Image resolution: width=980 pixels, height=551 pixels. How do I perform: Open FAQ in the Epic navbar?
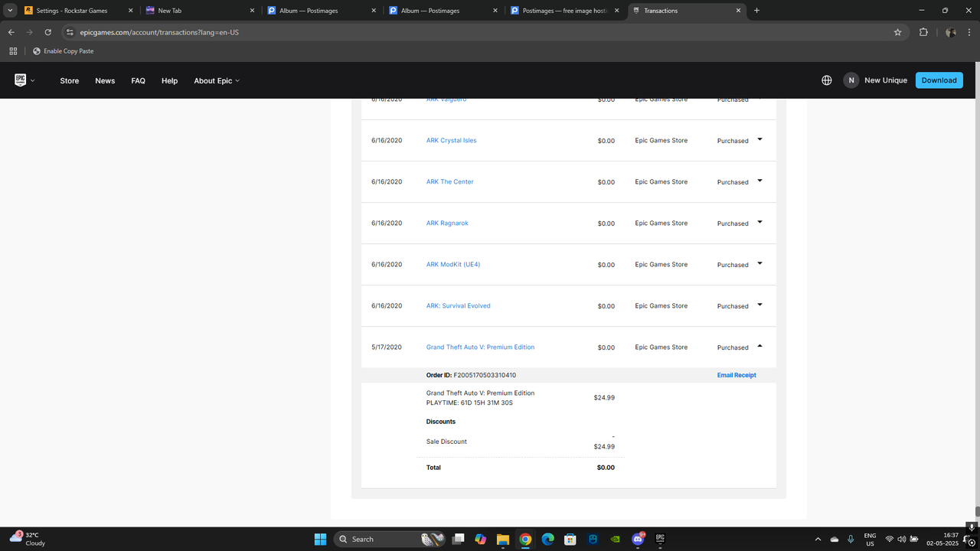pyautogui.click(x=138, y=80)
